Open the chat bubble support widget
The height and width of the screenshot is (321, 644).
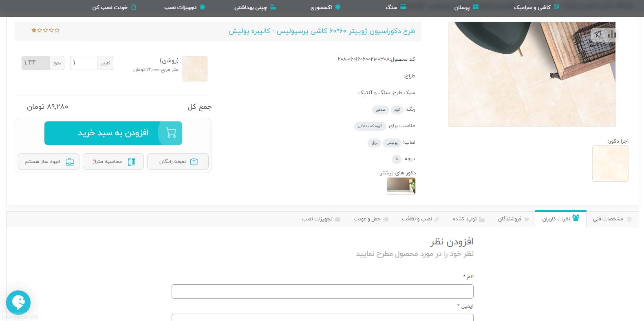(18, 302)
